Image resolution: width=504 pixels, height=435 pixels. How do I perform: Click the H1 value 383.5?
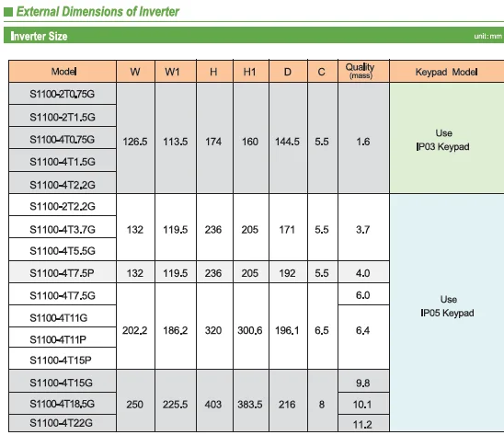[x=250, y=404]
